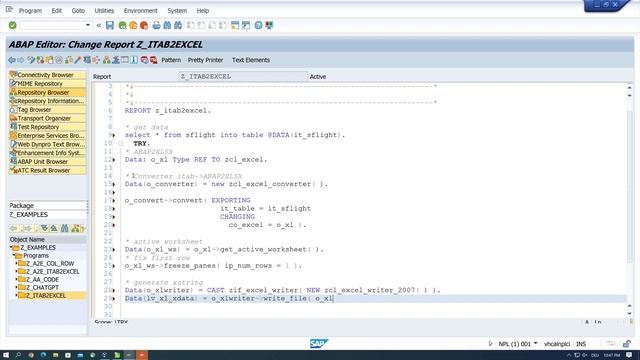Open the Goto menu

click(78, 11)
